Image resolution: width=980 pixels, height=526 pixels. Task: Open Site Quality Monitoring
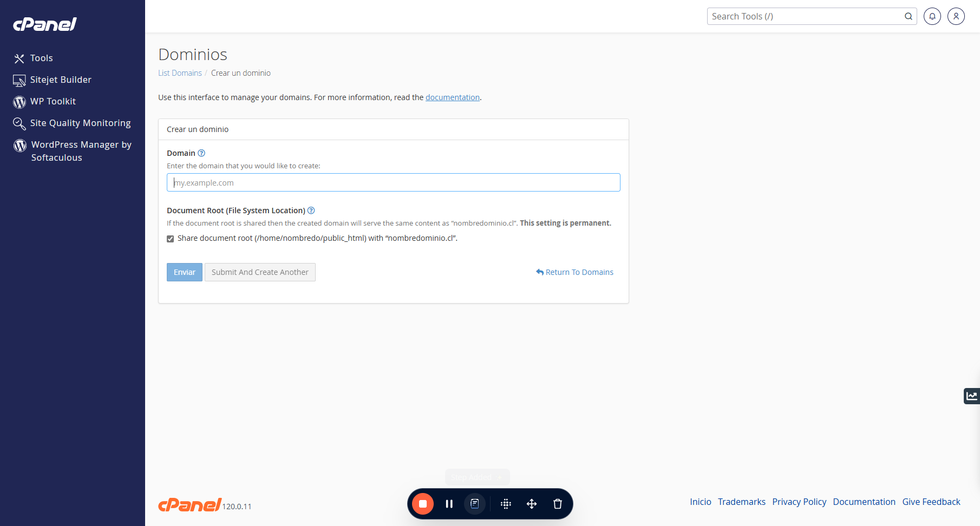80,123
